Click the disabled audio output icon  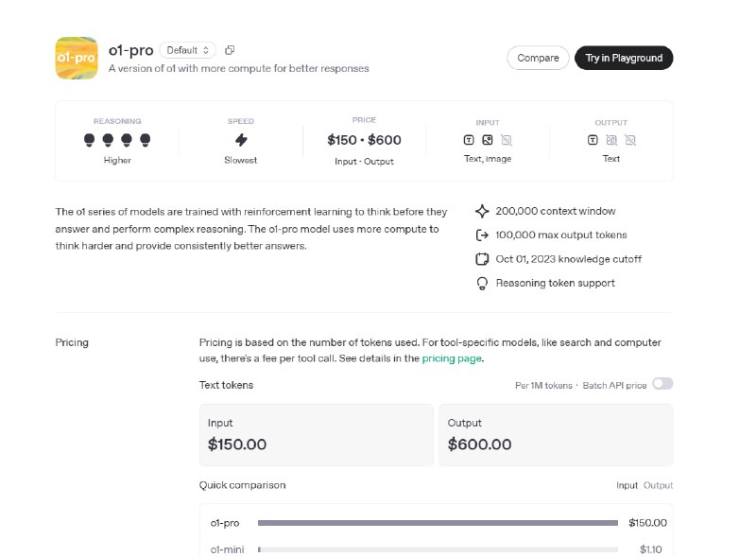click(630, 140)
